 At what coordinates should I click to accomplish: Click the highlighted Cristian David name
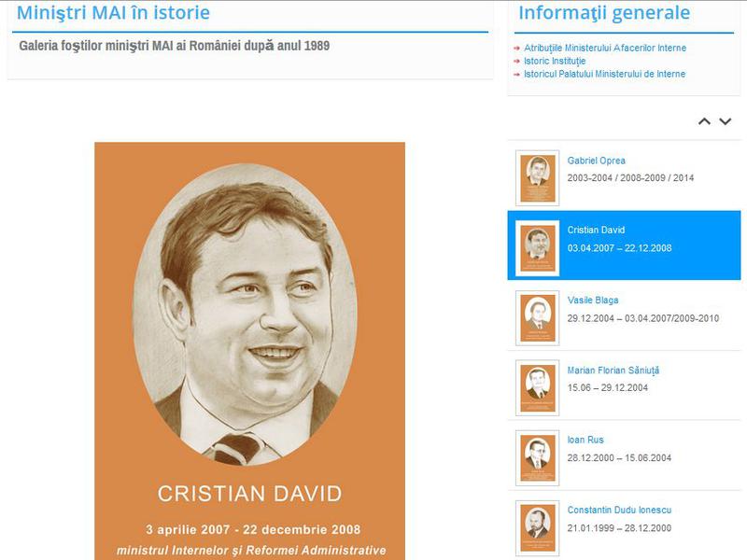[596, 230]
